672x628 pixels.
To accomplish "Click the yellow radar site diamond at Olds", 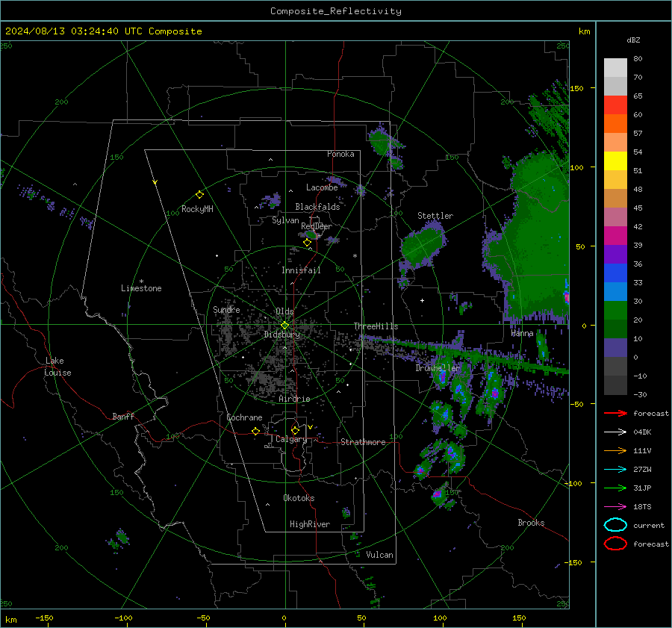I will coord(284,326).
